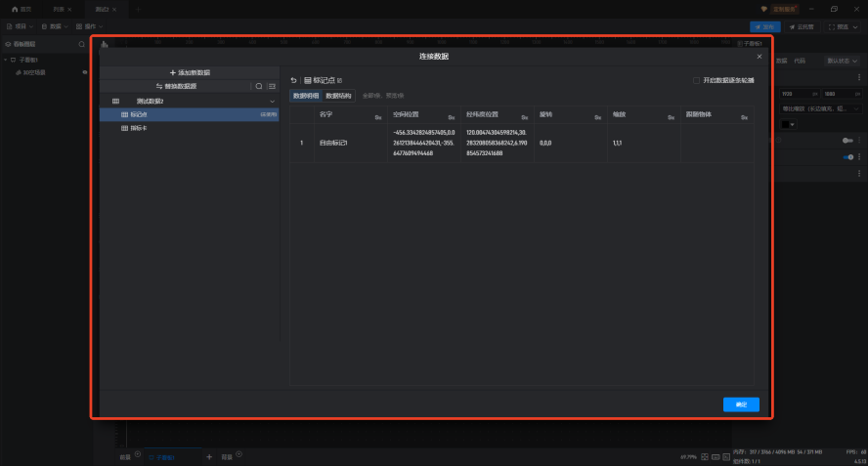Click the search icon in data source panel
Screen dimensions: 868x466
(258, 86)
